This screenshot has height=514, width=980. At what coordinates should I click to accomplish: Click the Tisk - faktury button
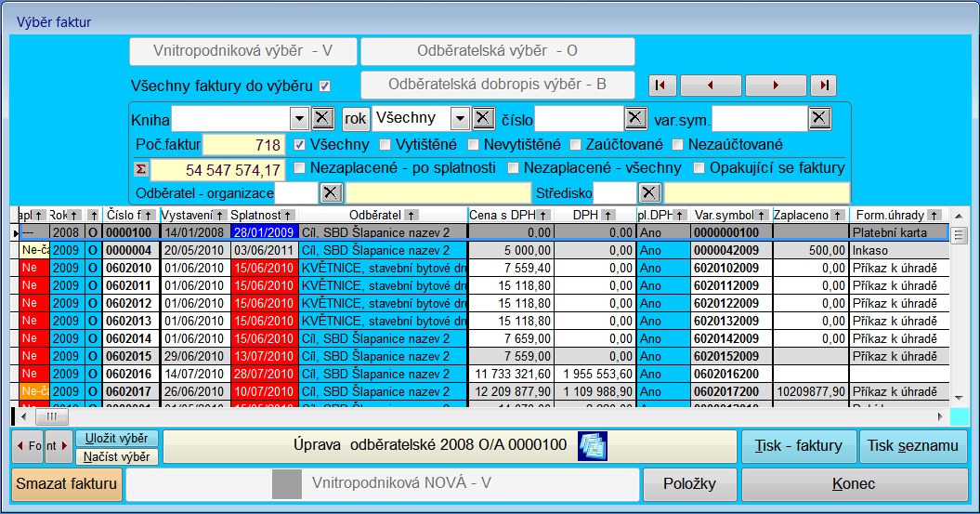tap(798, 446)
